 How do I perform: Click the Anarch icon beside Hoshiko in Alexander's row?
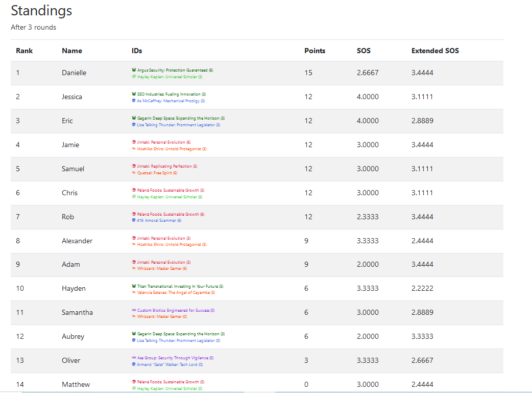[134, 244]
